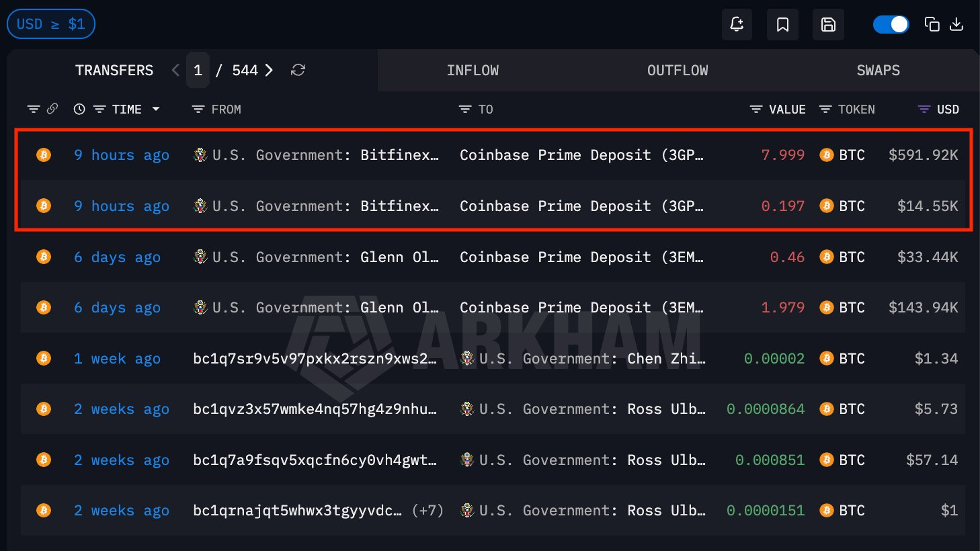This screenshot has width=980, height=551.
Task: Click the 0.00002 value cell
Action: pos(774,358)
